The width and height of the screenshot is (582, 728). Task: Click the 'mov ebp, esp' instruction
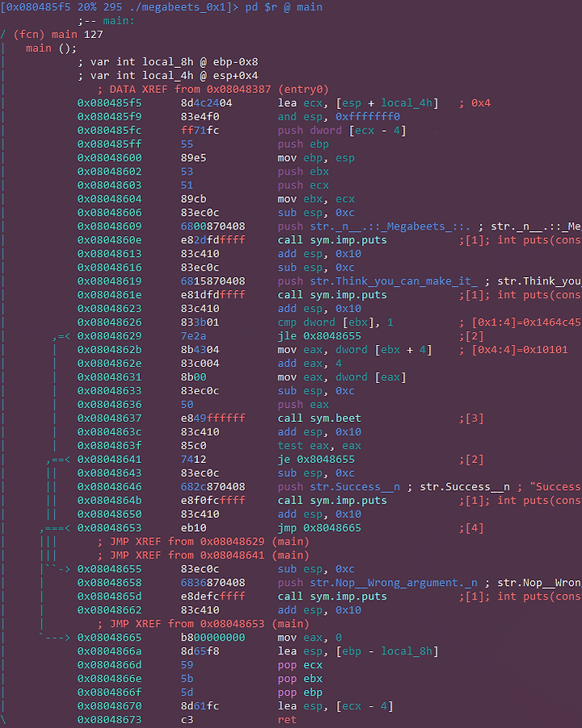pyautogui.click(x=316, y=158)
